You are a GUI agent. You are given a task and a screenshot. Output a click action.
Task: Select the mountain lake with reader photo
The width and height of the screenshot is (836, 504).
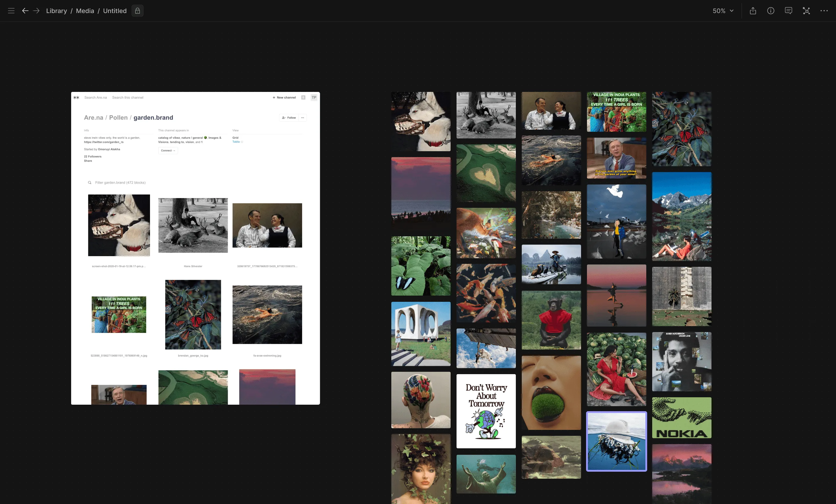[682, 216]
